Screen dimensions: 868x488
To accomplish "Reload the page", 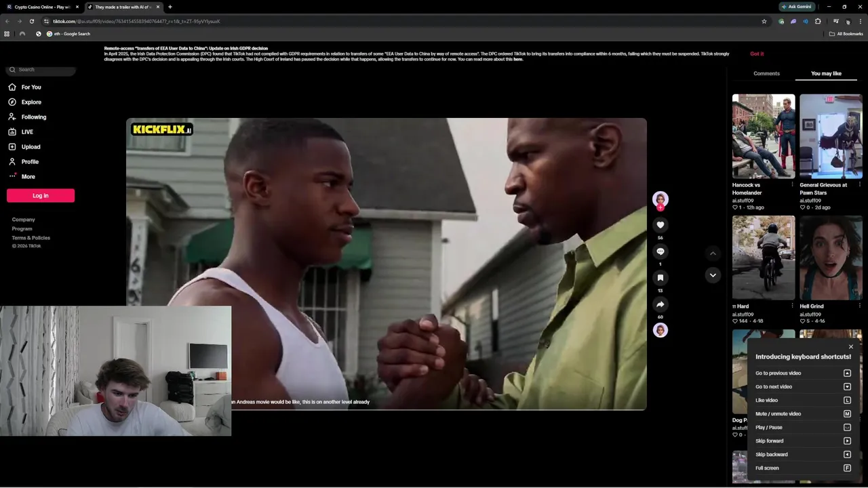I will [x=31, y=21].
